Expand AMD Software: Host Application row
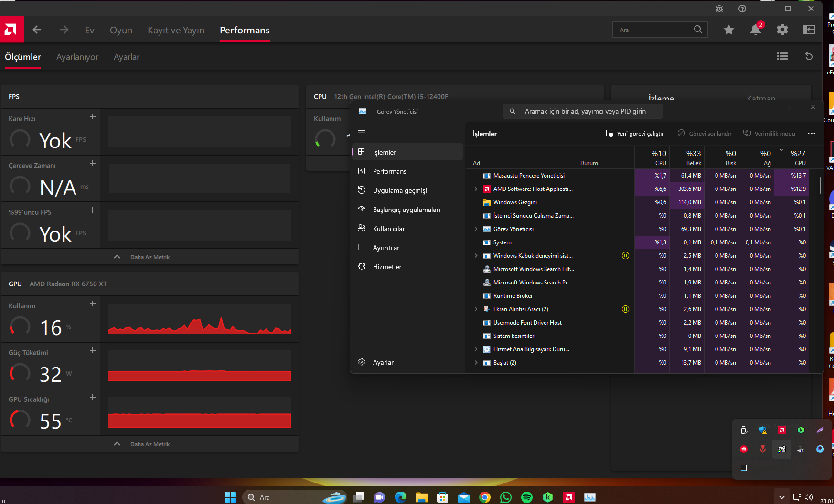This screenshot has width=834, height=504. (476, 189)
